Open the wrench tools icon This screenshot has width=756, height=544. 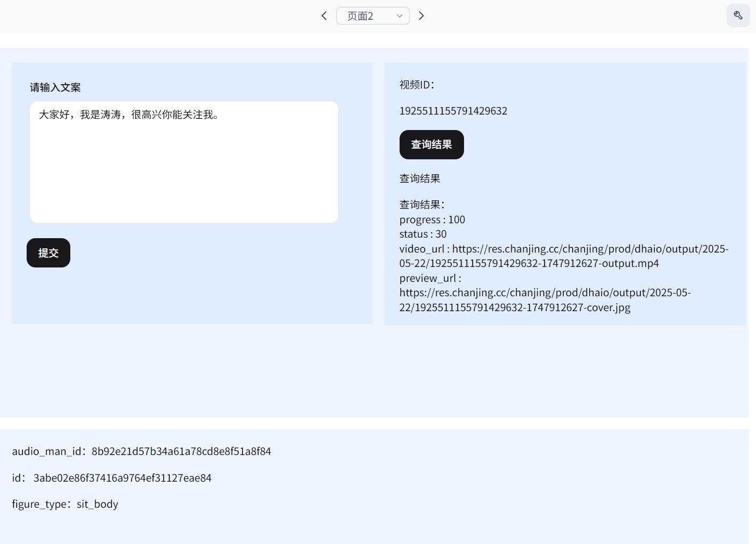point(738,15)
